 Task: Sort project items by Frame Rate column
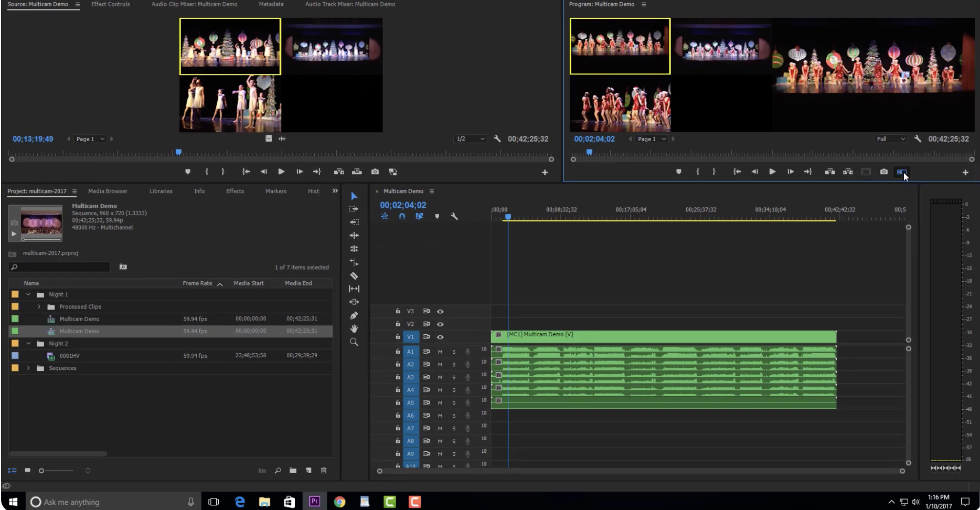197,283
